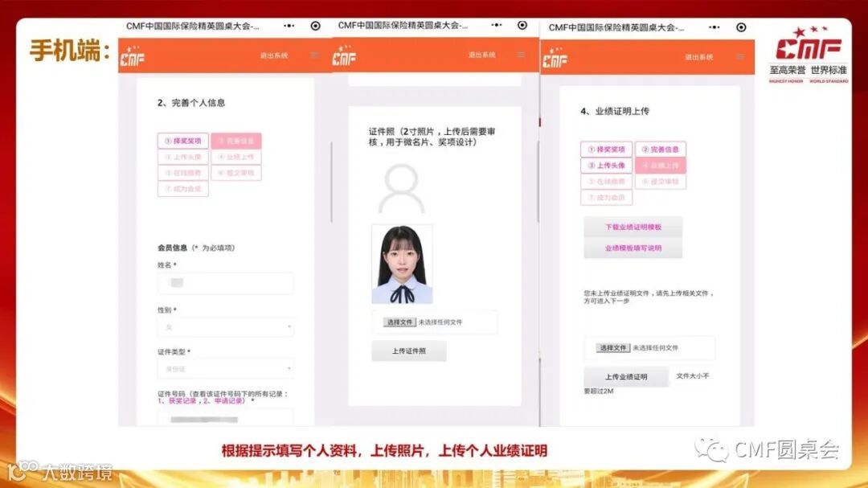The height and width of the screenshot is (488, 868).
Task: Open the 申请记录 link
Action: tap(228, 400)
